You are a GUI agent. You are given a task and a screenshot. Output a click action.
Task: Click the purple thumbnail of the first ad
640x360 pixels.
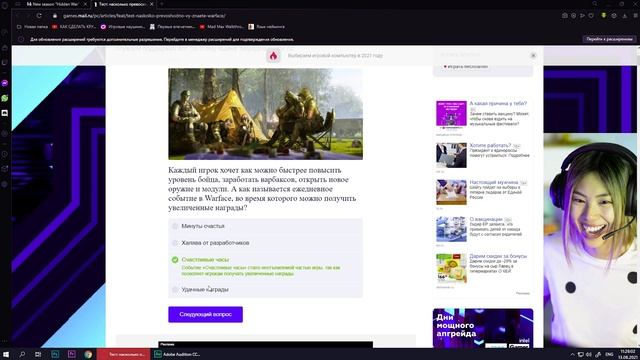click(451, 115)
